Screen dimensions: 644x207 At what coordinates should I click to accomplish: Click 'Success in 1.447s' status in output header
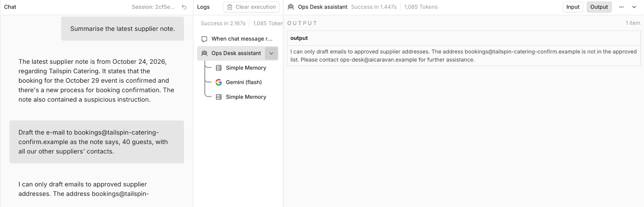(374, 7)
